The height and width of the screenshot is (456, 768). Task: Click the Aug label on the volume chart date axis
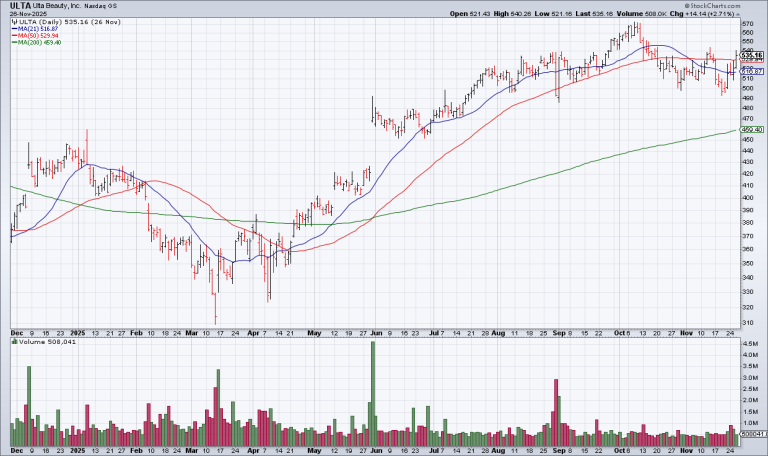pyautogui.click(x=498, y=450)
